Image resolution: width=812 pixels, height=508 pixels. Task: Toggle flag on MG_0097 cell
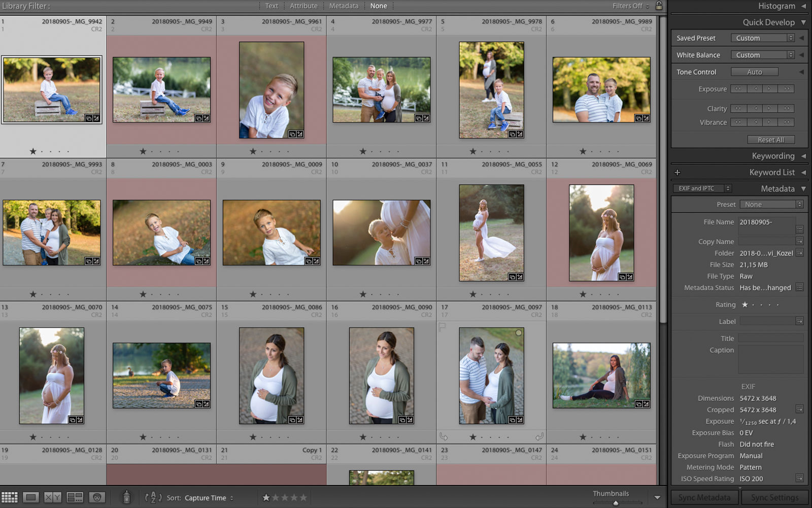pos(442,327)
